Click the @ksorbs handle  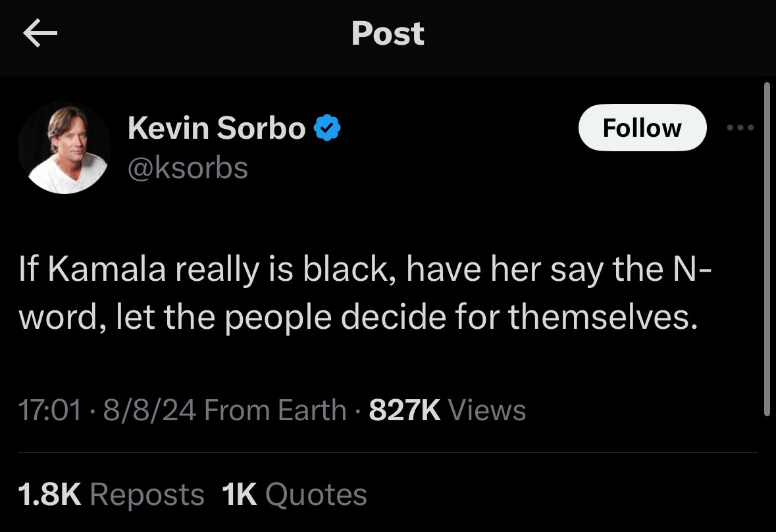point(188,168)
